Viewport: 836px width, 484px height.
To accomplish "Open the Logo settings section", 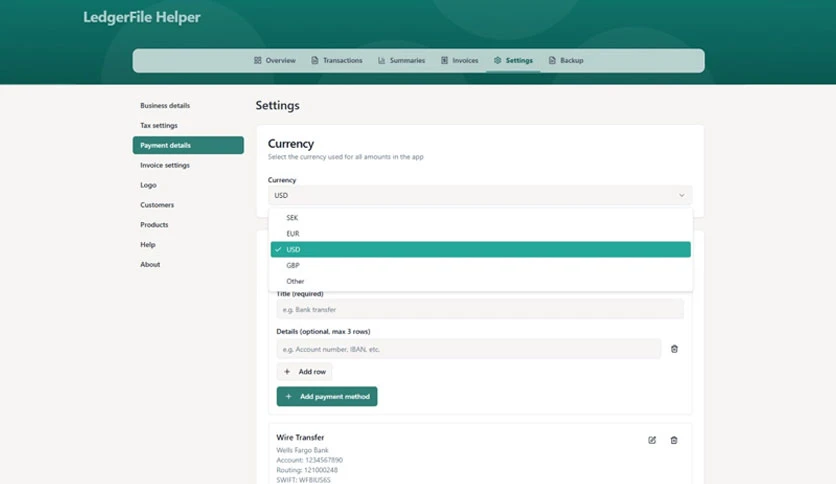I will [x=188, y=185].
